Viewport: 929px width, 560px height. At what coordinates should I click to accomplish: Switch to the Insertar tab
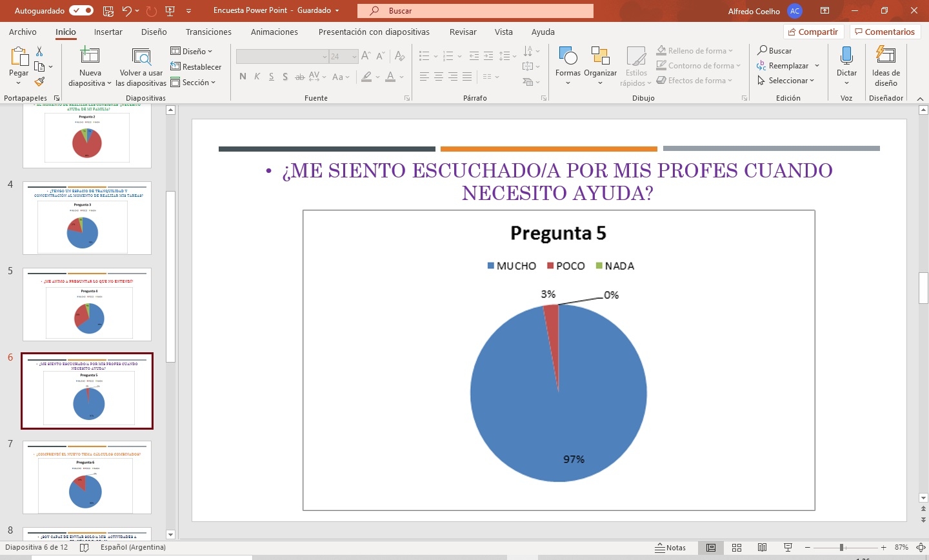click(x=108, y=32)
